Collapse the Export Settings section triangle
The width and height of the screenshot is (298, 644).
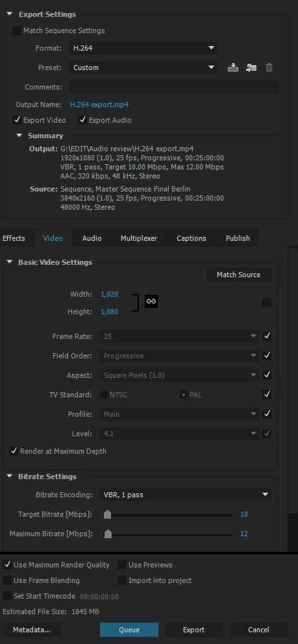tap(10, 14)
